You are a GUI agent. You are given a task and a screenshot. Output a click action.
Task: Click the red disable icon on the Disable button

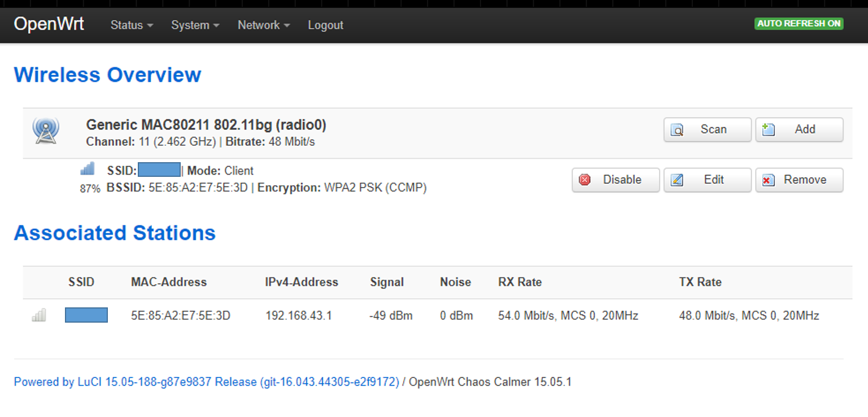pyautogui.click(x=585, y=180)
